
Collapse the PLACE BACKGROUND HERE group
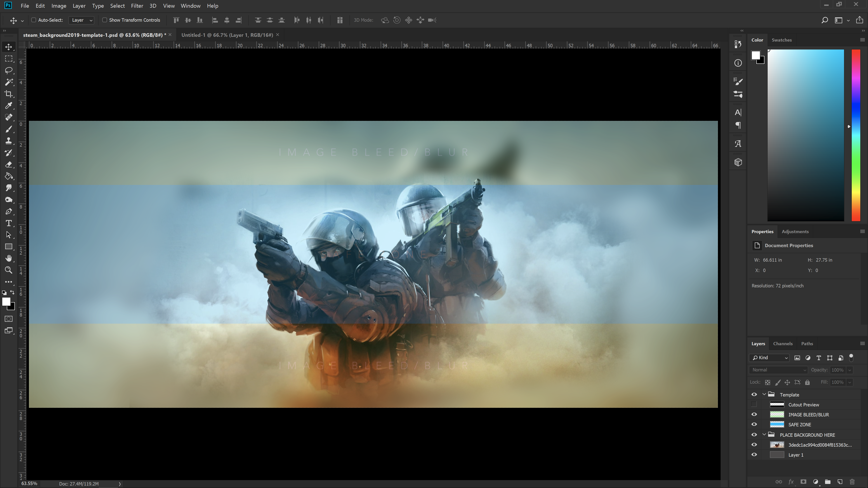(x=764, y=434)
